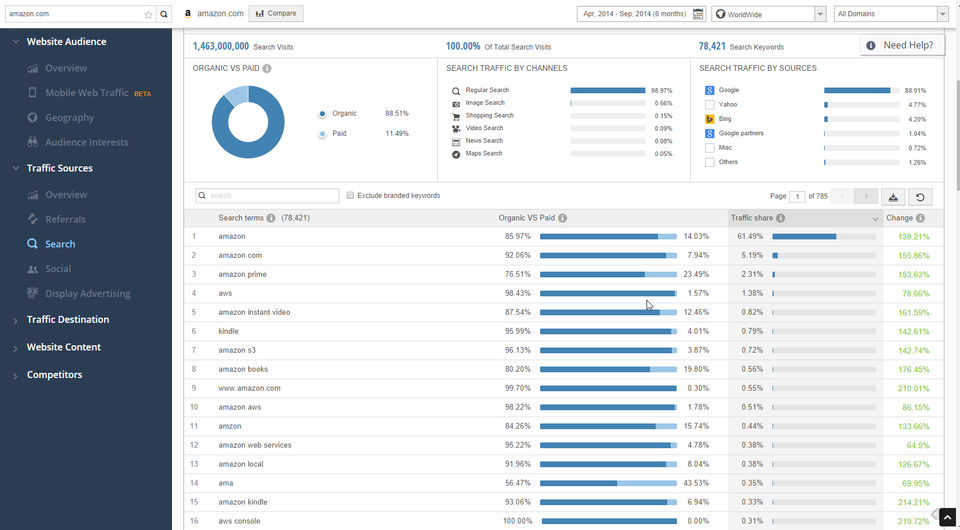
Task: Open Website Audience Overview menu item
Action: pos(66,69)
